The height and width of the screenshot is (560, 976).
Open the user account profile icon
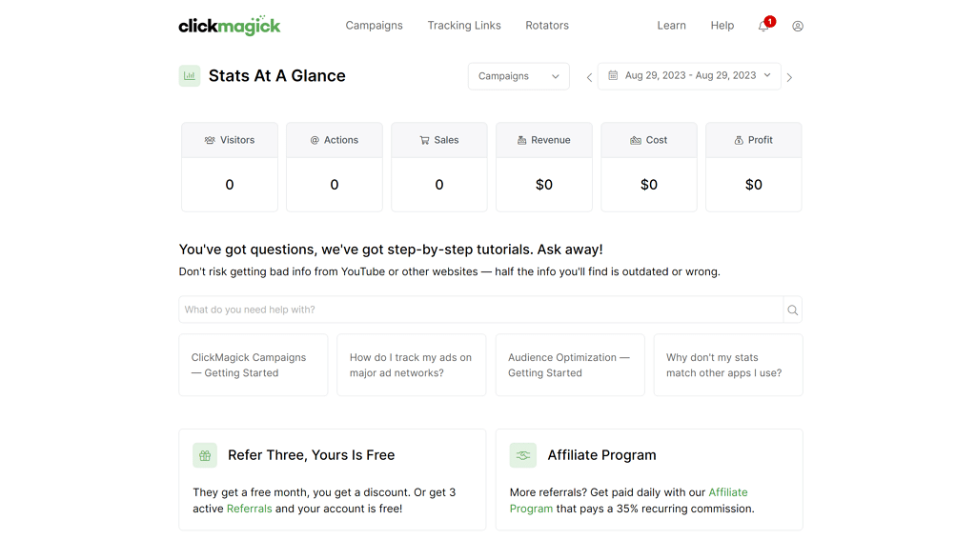[x=798, y=26]
